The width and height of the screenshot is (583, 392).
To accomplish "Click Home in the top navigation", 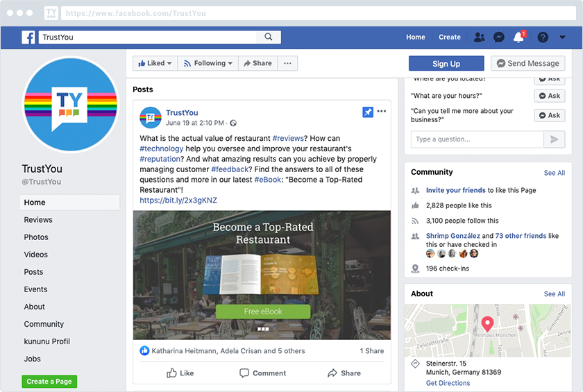I will (415, 37).
